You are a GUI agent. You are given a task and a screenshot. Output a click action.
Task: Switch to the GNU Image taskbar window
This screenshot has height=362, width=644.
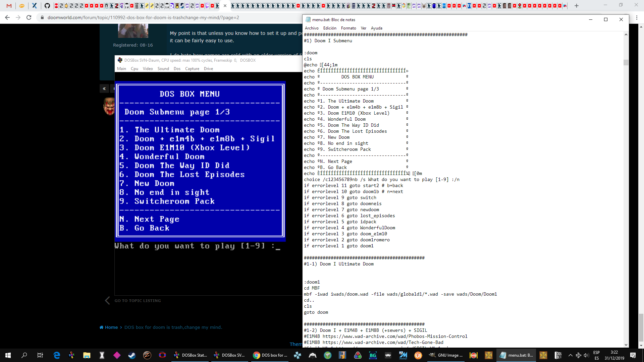point(446,355)
